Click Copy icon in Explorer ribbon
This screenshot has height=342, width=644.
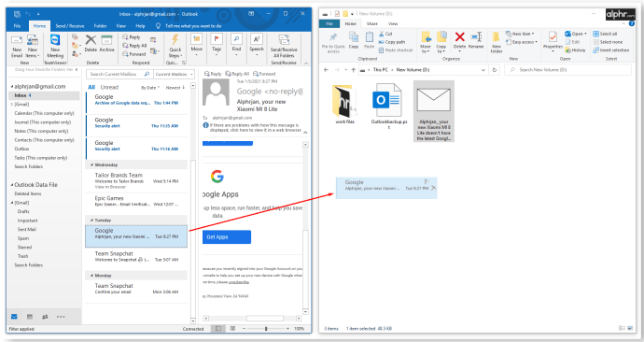pos(354,40)
